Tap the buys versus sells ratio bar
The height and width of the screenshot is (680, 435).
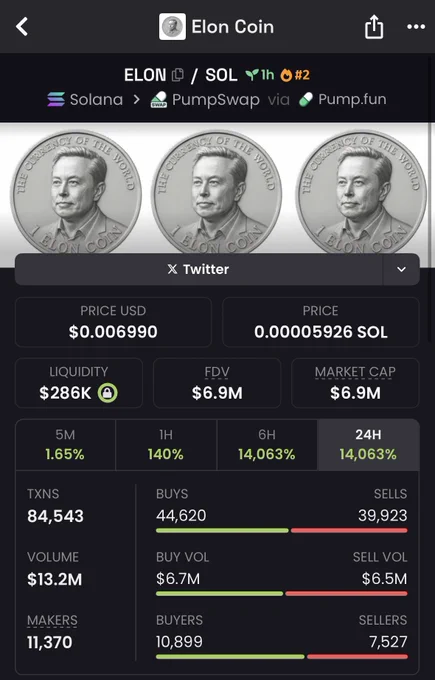point(281,530)
